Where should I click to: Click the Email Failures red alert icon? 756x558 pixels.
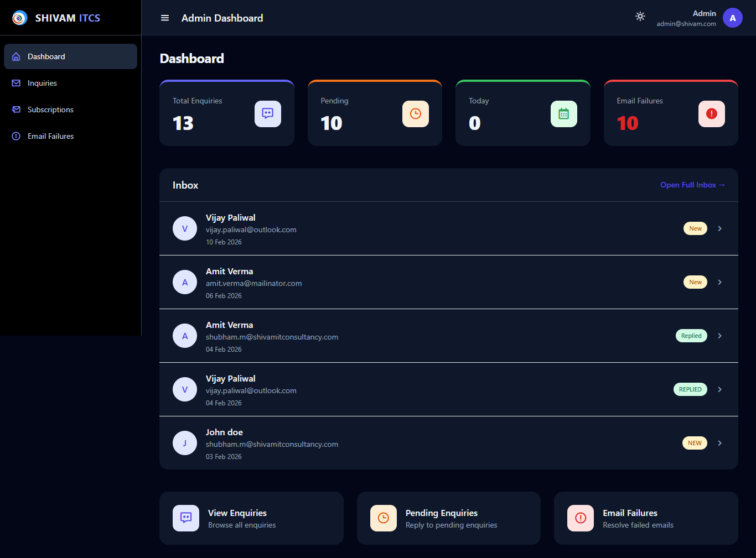711,114
